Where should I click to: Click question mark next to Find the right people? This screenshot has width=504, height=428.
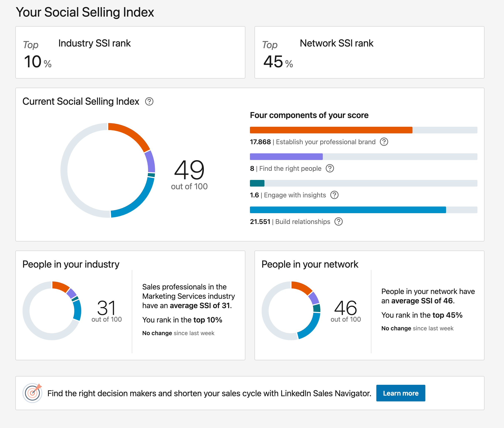click(x=329, y=168)
